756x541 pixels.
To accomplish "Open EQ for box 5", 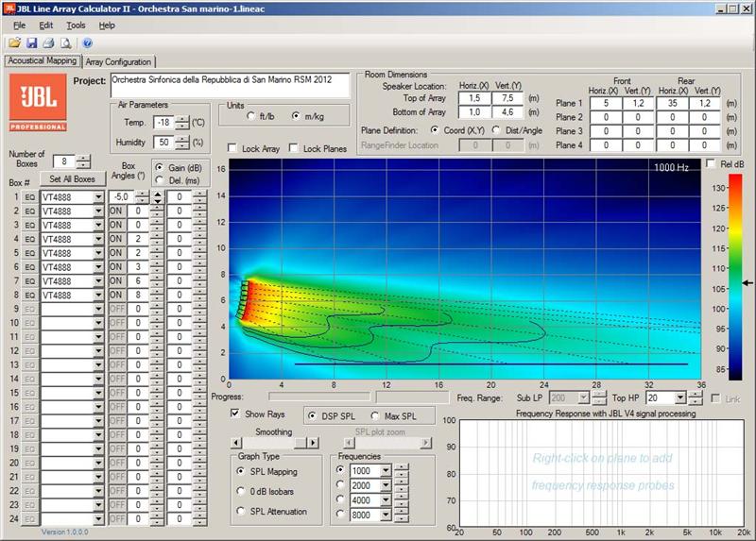I will [30, 253].
